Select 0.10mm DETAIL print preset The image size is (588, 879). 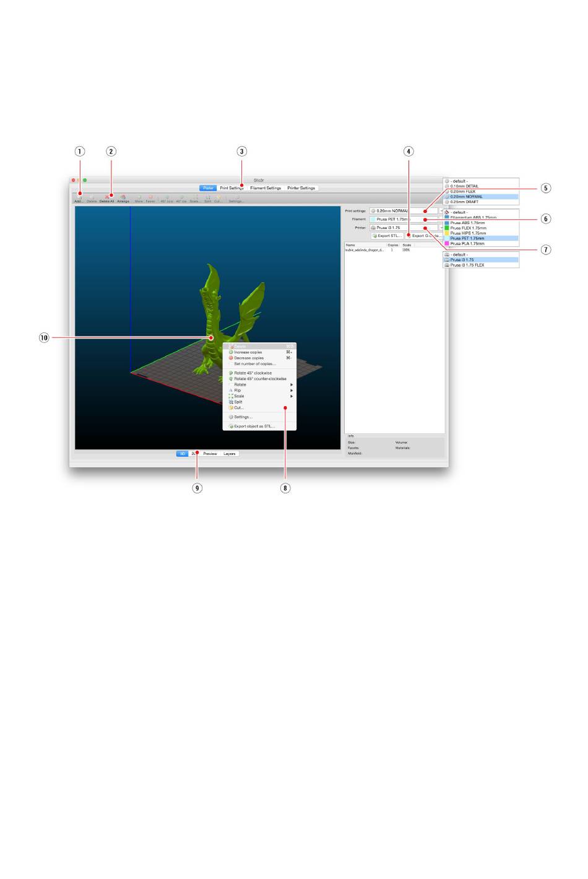tap(481, 186)
